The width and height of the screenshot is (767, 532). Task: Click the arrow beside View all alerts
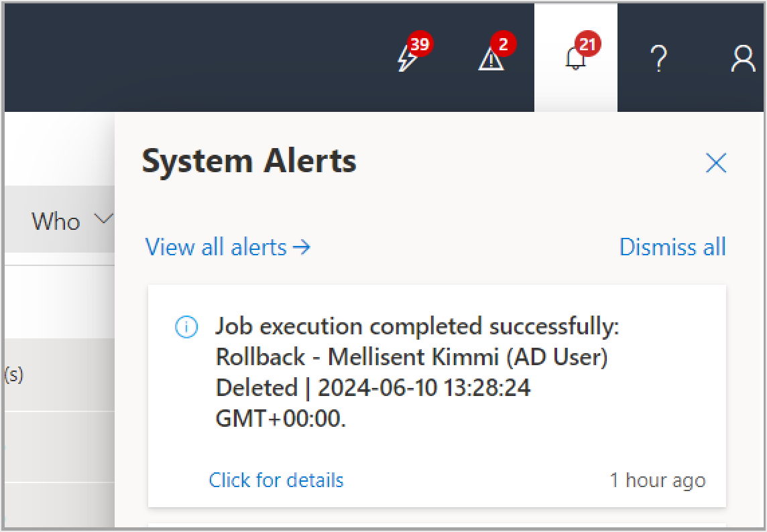click(x=301, y=247)
